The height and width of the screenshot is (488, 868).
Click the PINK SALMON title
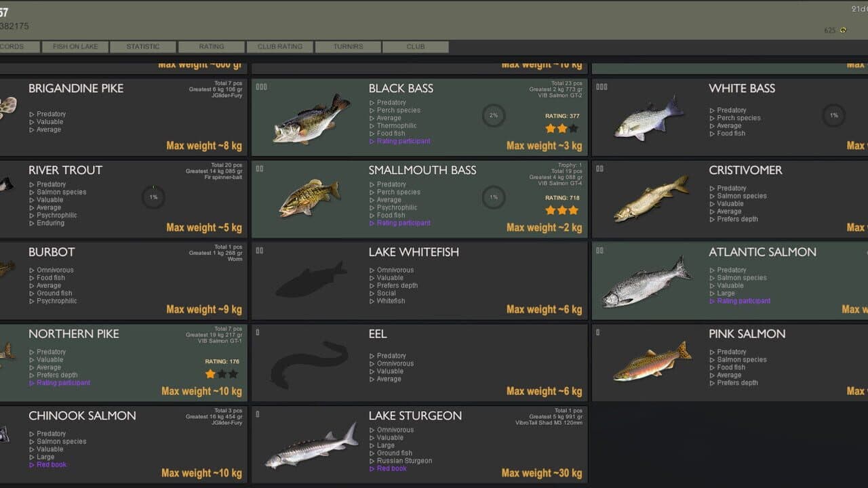coord(747,334)
